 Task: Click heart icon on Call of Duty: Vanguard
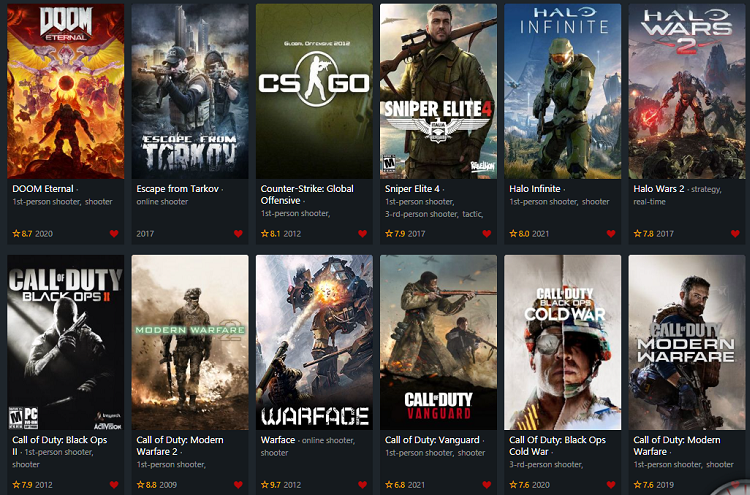(487, 484)
